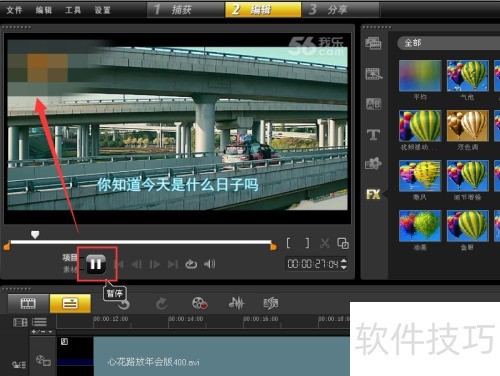Toggle repeat playback loop

[x=191, y=264]
